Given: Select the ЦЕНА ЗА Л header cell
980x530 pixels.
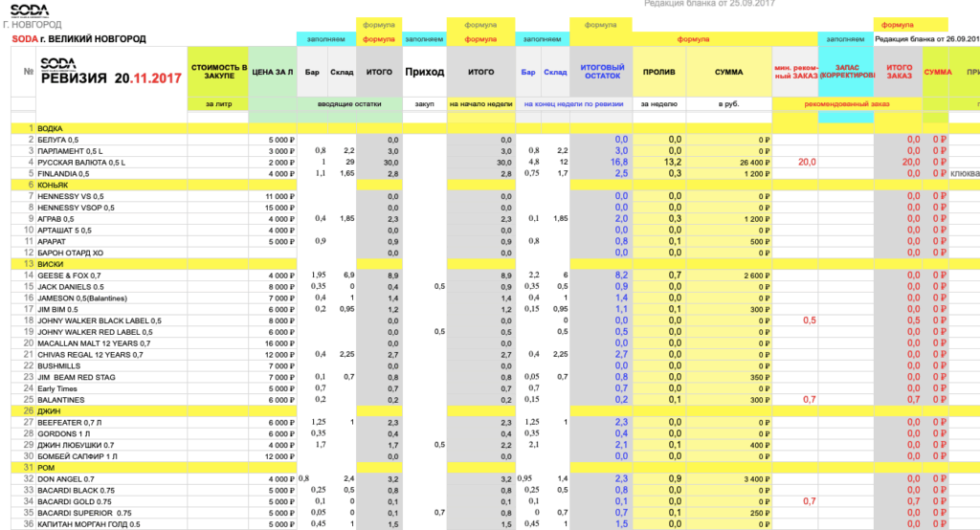Looking at the screenshot, I should (272, 72).
